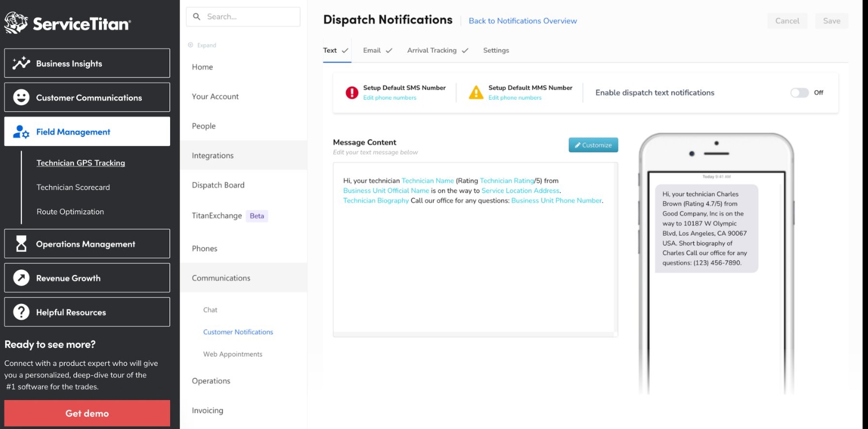Click the ServiceTitan logo
The width and height of the screenshot is (868, 429).
[x=68, y=23]
